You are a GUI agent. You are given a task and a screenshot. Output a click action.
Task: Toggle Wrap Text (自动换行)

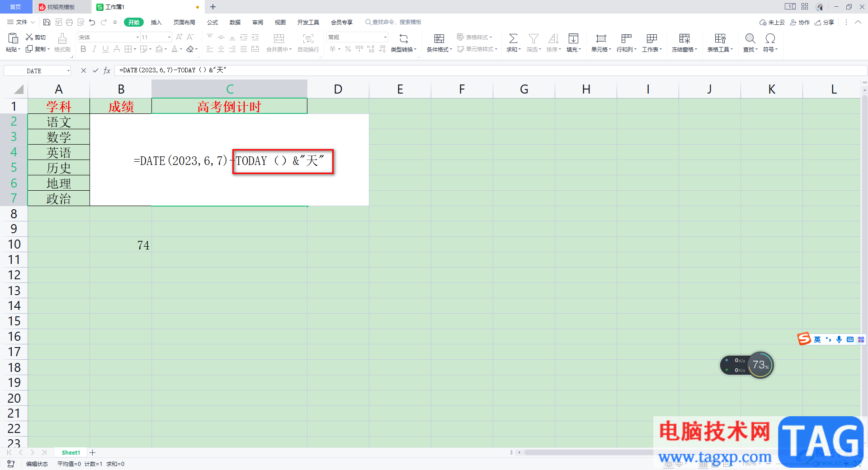308,42
